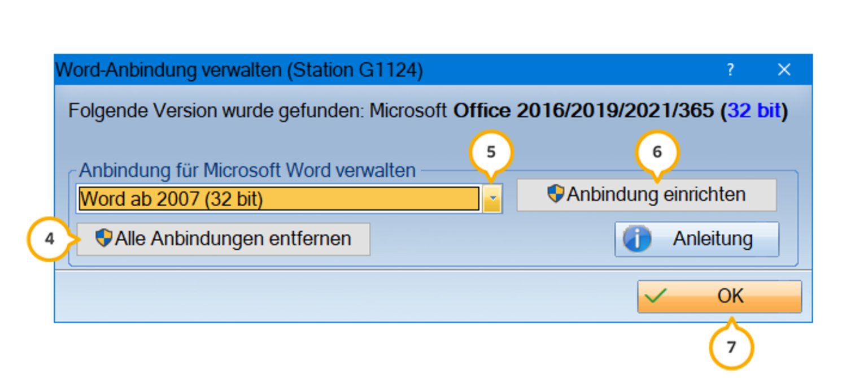Image resolution: width=868 pixels, height=378 pixels.
Task: Click the blue '32 bit' version text
Action: 754,111
